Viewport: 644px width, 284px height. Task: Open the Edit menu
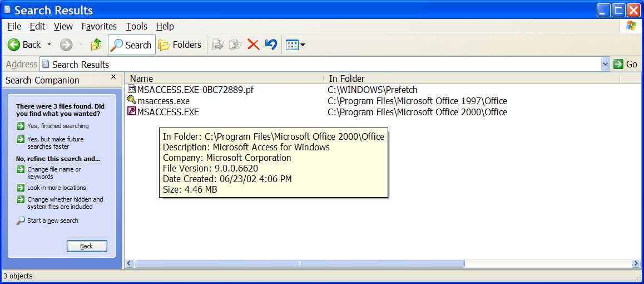point(37,26)
